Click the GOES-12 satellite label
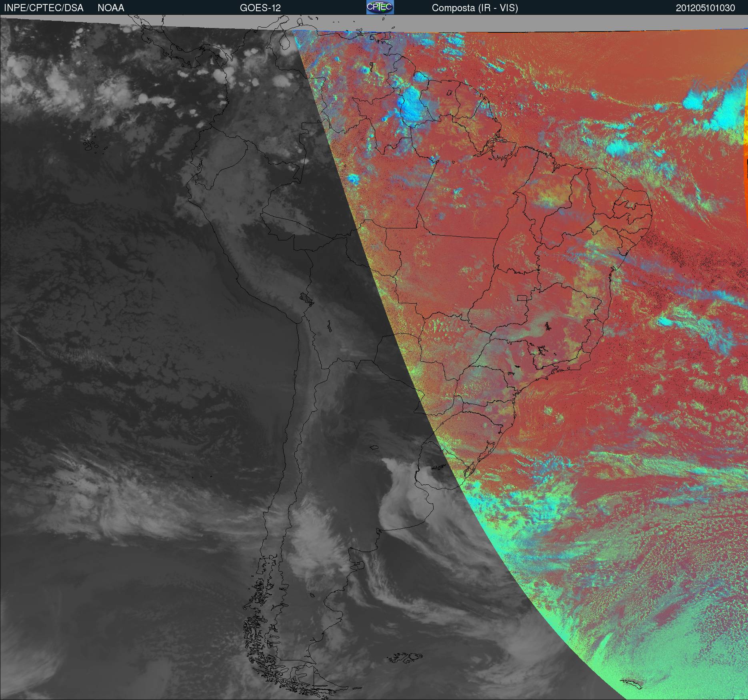 tap(260, 8)
